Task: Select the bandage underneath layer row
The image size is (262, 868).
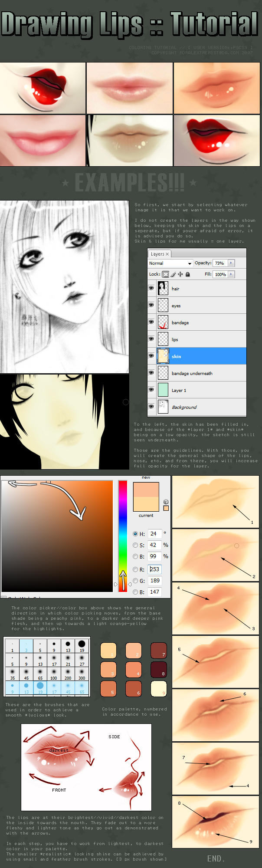Action: pyautogui.click(x=197, y=373)
